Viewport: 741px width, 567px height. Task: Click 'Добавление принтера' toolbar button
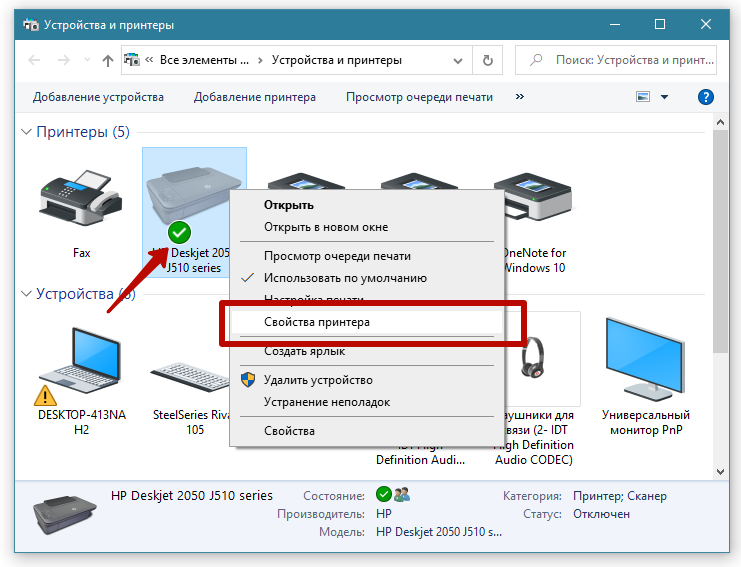[x=255, y=97]
